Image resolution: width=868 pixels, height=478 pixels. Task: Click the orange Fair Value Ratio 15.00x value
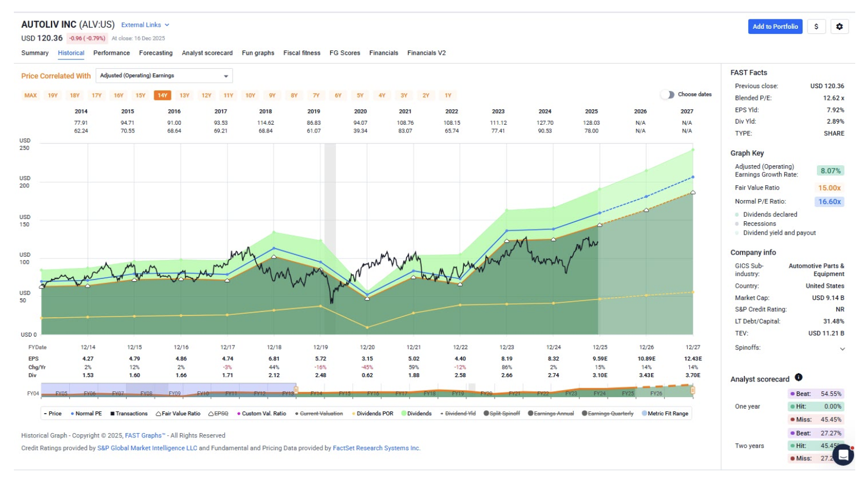(x=830, y=188)
